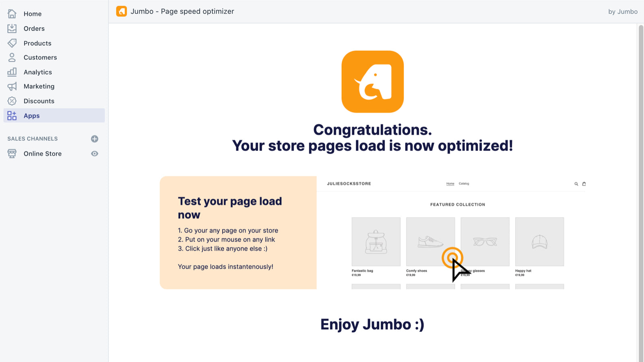This screenshot has height=362, width=644.
Task: Click the 'by Jumbo' text
Action: tap(623, 12)
